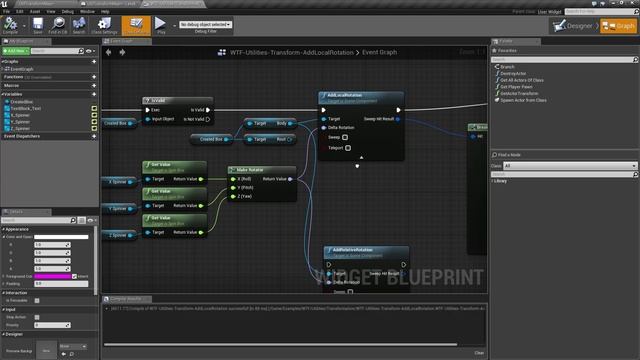Viewport: 640px width, 360px height.
Task: Open the View menu
Action: pos(51,11)
